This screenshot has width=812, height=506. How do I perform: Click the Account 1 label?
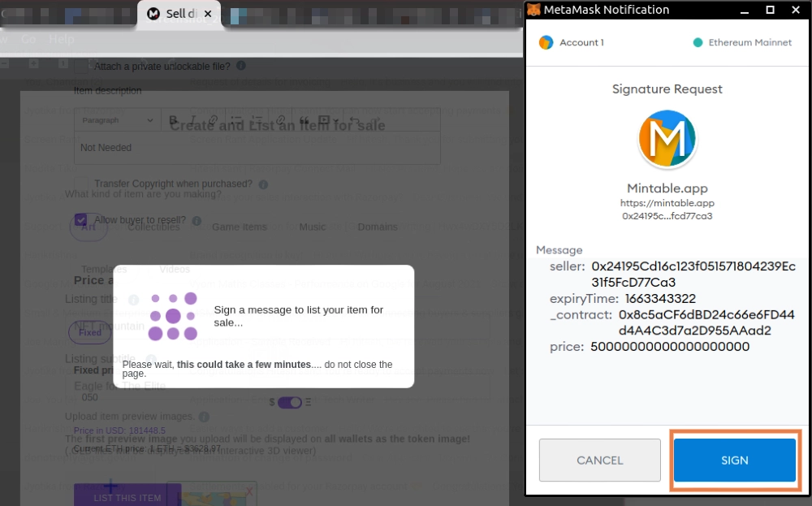pyautogui.click(x=581, y=42)
